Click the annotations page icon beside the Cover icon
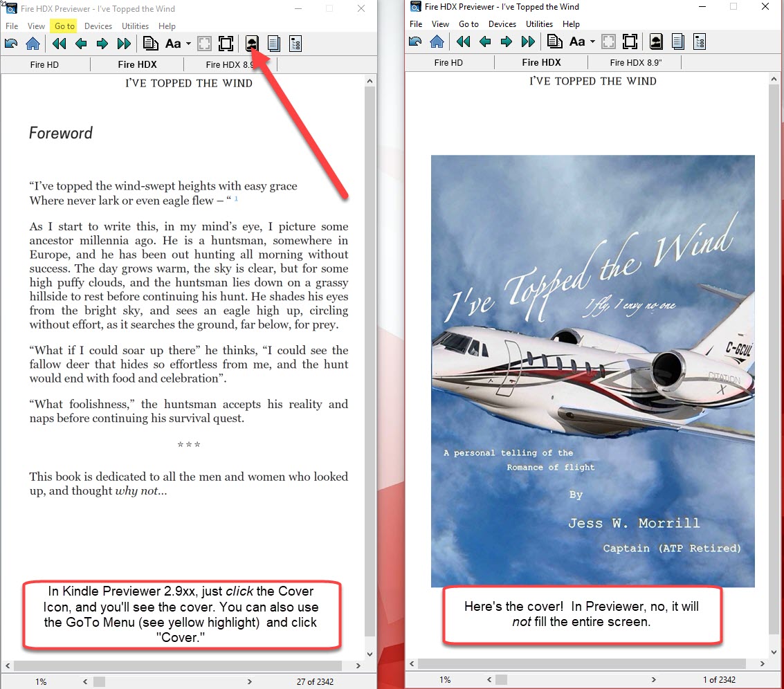The image size is (784, 689). point(273,43)
